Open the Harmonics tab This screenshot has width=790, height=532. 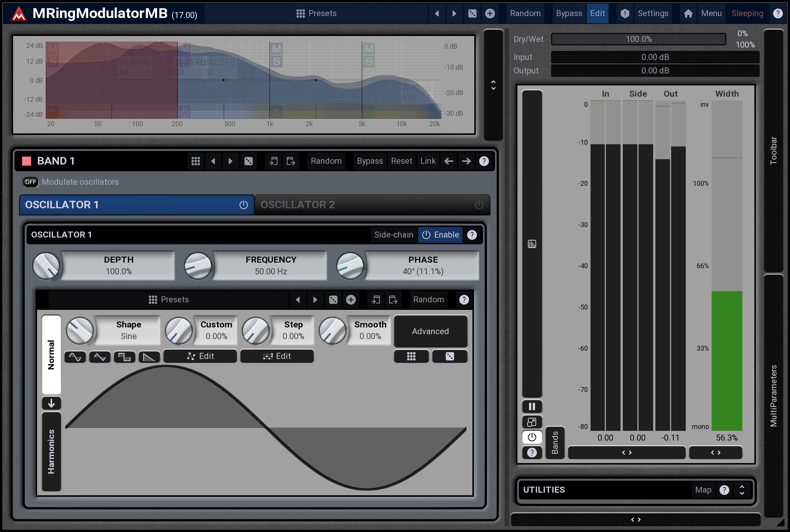click(x=51, y=451)
